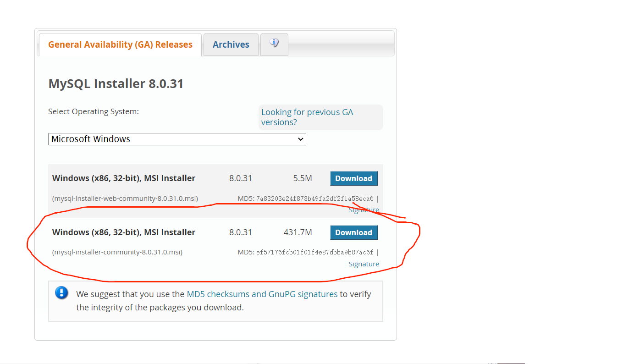Select the mysql-installer-web-community-8.0.31.0.msi filename
Screen dimensions: 634x364
[125, 199]
